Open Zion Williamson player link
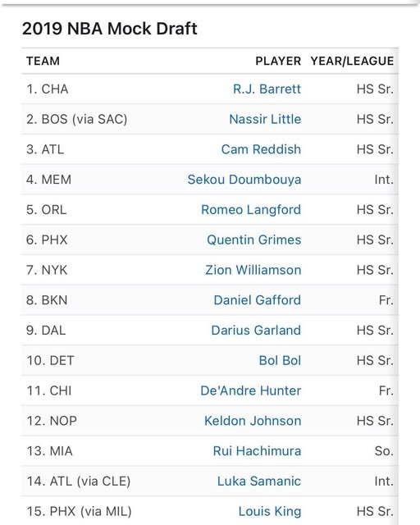Screen dimensions: 420x525 [x=253, y=270]
